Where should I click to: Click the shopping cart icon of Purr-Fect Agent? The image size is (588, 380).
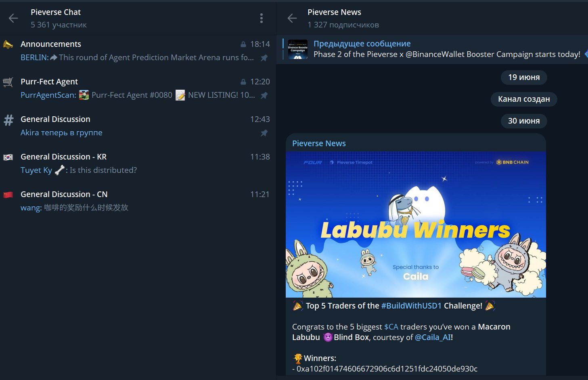click(8, 82)
